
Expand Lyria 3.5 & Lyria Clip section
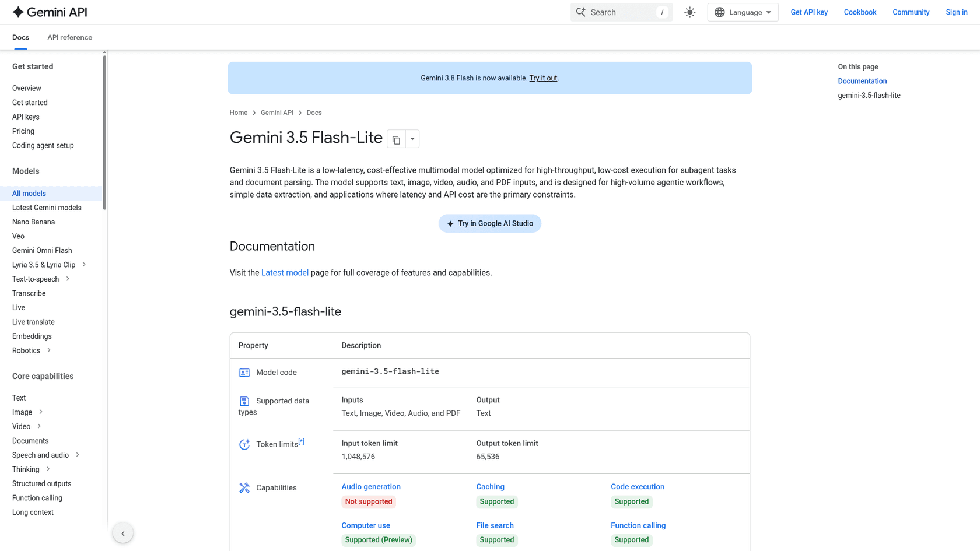tap(84, 265)
